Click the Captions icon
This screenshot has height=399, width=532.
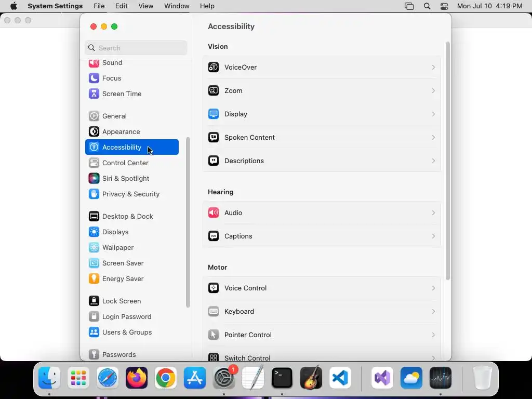coord(214,236)
